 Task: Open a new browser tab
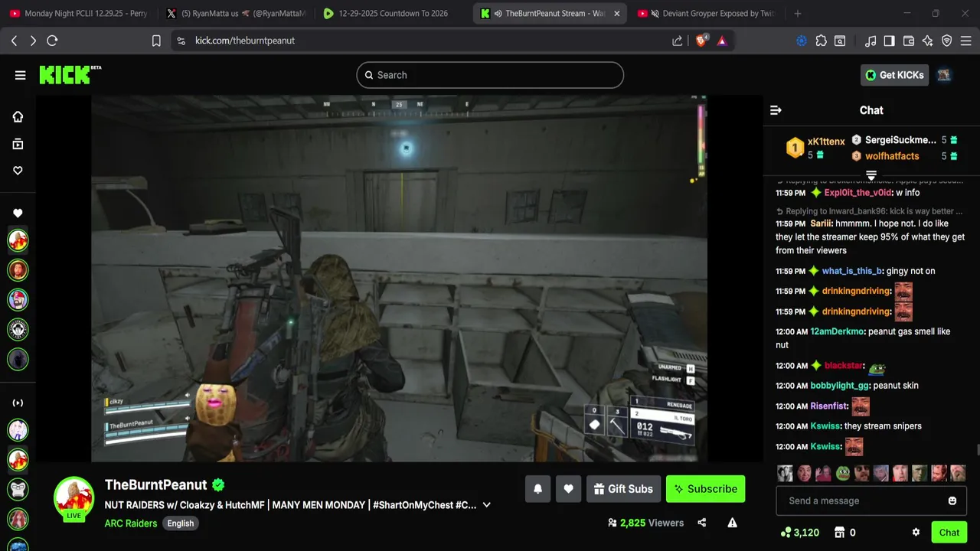click(798, 13)
